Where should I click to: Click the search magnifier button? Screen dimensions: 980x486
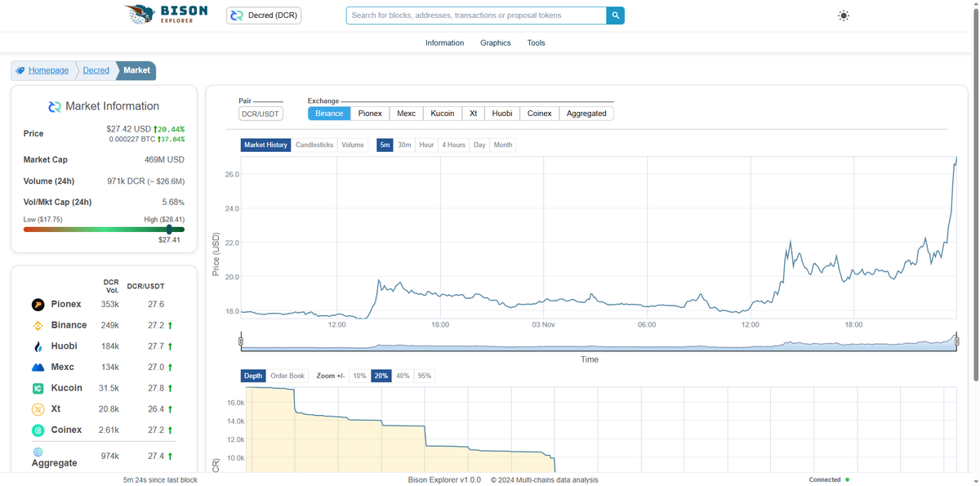tap(616, 16)
